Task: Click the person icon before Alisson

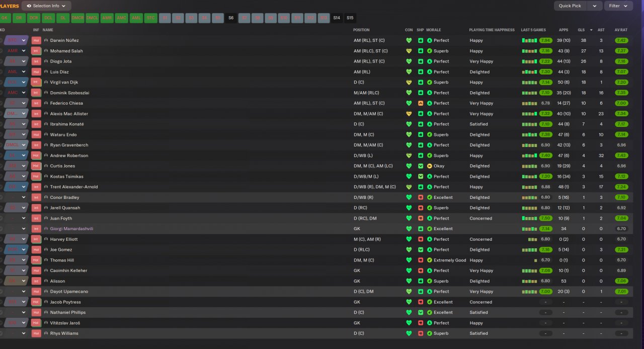Action: pos(46,281)
